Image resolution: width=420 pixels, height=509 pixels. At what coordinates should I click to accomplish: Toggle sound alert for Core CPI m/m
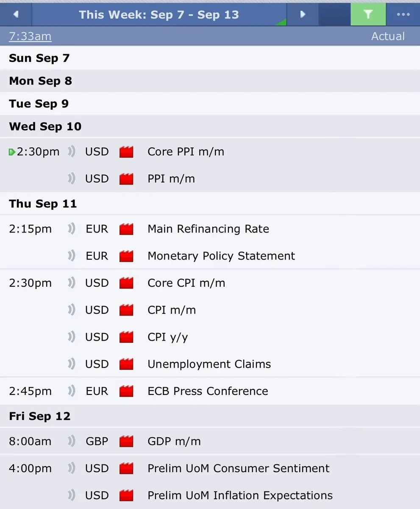tap(72, 283)
